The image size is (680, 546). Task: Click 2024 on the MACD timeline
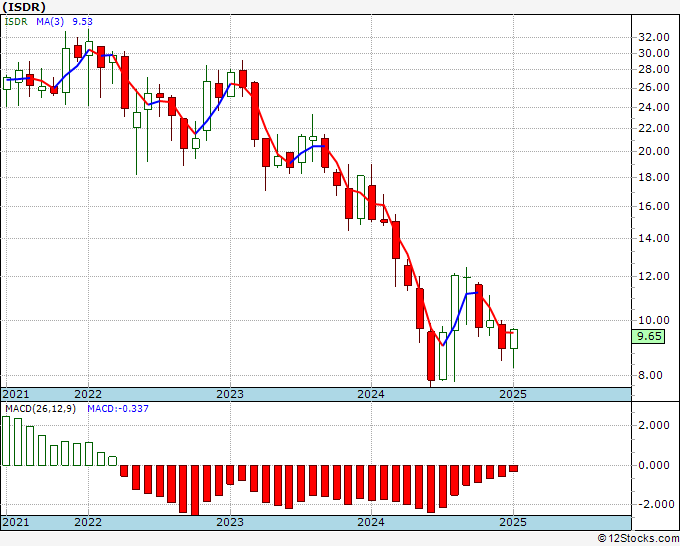tap(371, 522)
